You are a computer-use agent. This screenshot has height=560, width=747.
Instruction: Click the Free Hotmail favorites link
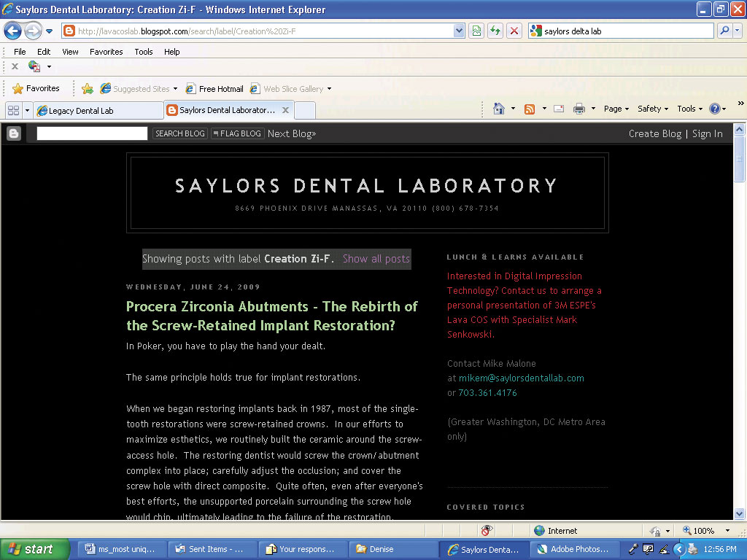[214, 88]
